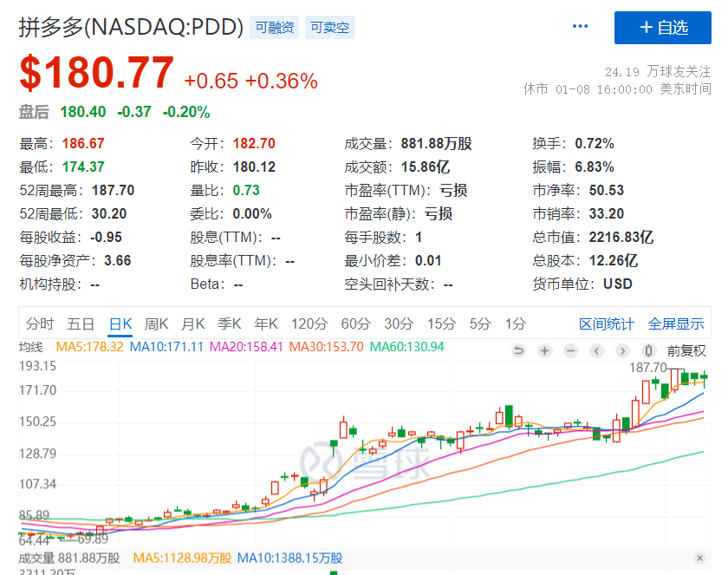The height and width of the screenshot is (575, 728).
Task: Select the 周K chart tab
Action: pyautogui.click(x=156, y=323)
